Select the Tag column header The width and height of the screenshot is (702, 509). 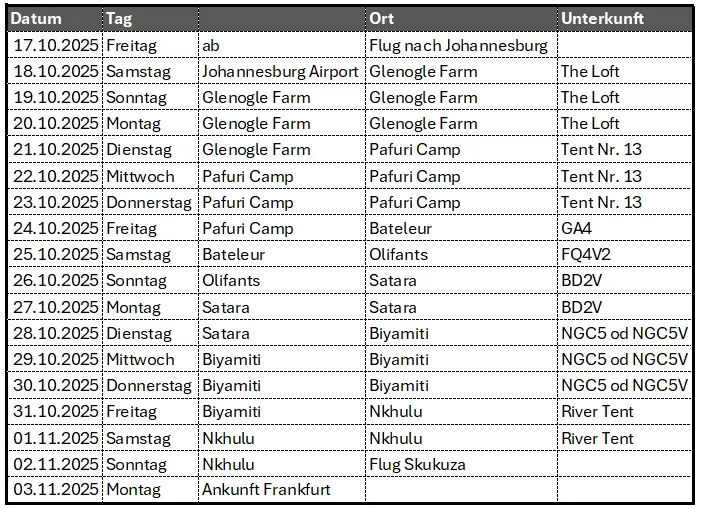click(150, 19)
